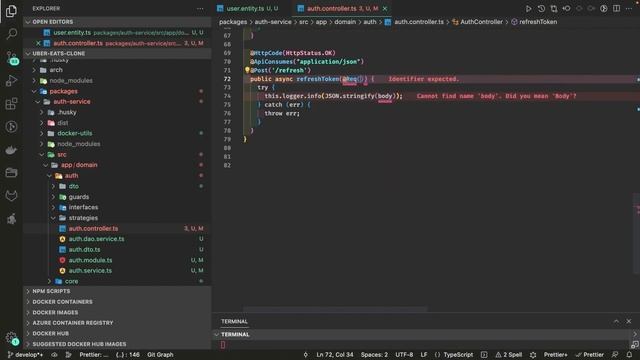The height and width of the screenshot is (360, 640).
Task: Click the Ln 72, Col 34 indicator
Action: click(335, 355)
